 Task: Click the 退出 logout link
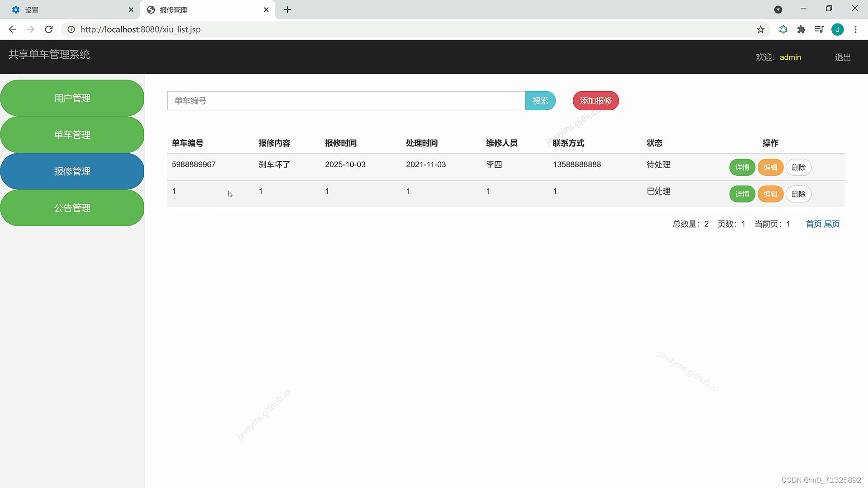(842, 57)
